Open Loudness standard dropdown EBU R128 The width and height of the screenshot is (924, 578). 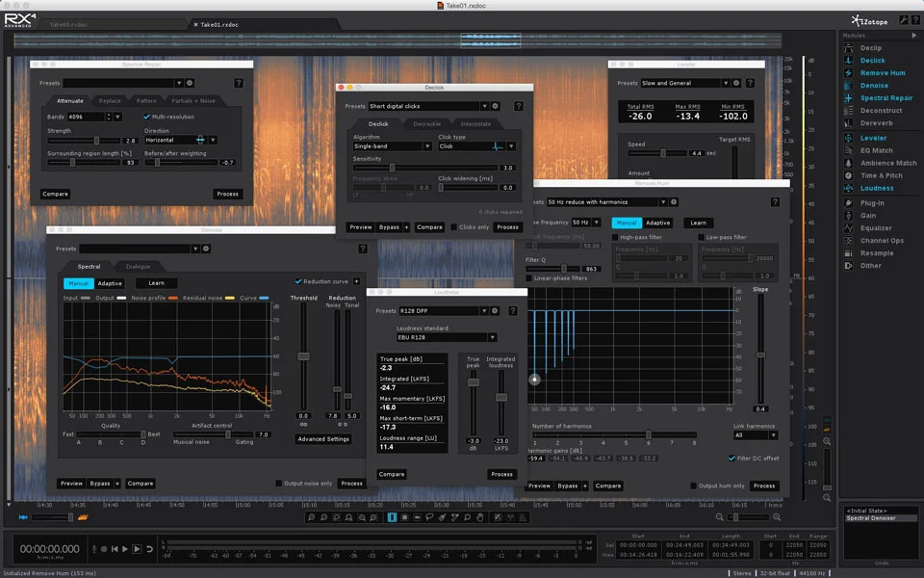pos(447,337)
